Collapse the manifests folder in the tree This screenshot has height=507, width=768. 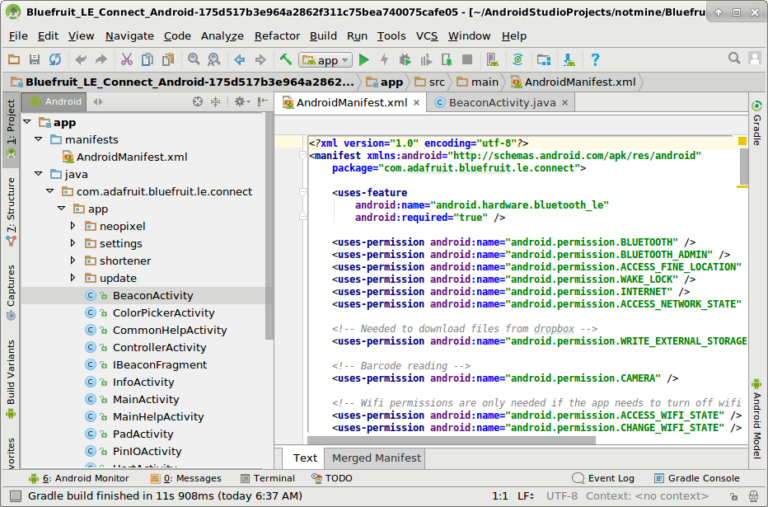(x=39, y=139)
